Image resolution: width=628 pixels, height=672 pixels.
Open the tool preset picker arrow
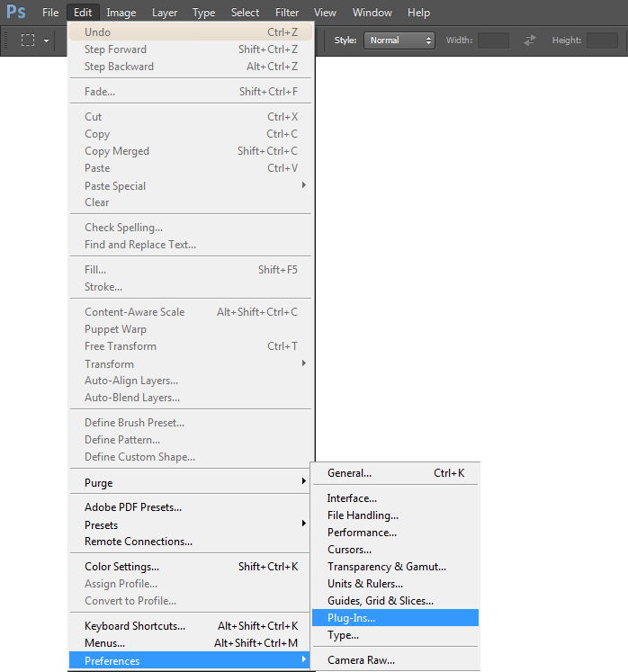[x=46, y=40]
